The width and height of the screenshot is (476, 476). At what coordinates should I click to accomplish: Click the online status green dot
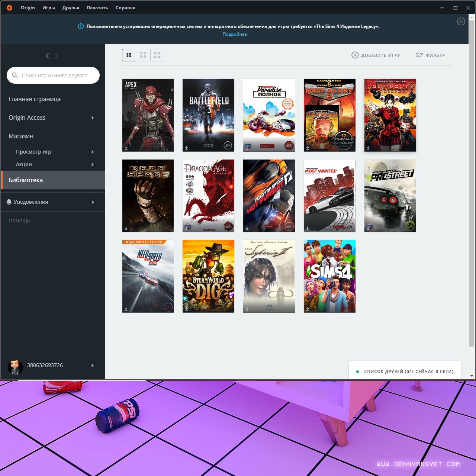tap(358, 372)
